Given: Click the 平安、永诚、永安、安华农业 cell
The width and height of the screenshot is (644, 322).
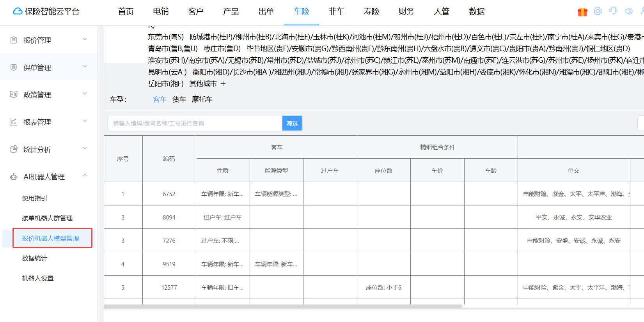Looking at the screenshot, I should point(574,217).
